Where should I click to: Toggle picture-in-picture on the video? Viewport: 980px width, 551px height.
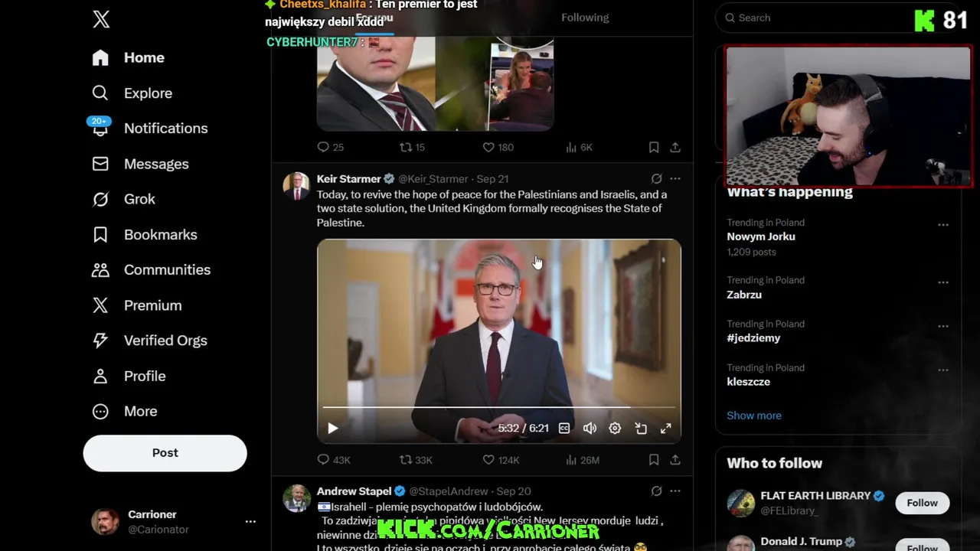point(641,429)
